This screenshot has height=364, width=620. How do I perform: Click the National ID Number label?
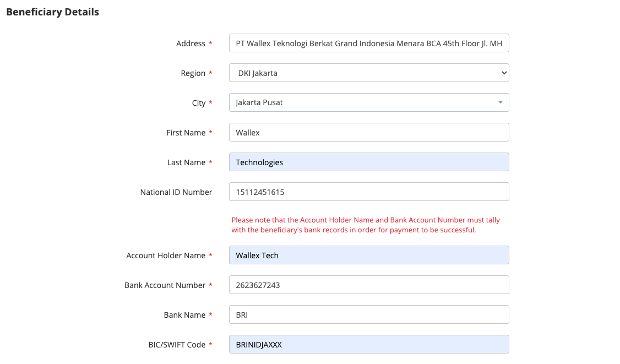176,192
